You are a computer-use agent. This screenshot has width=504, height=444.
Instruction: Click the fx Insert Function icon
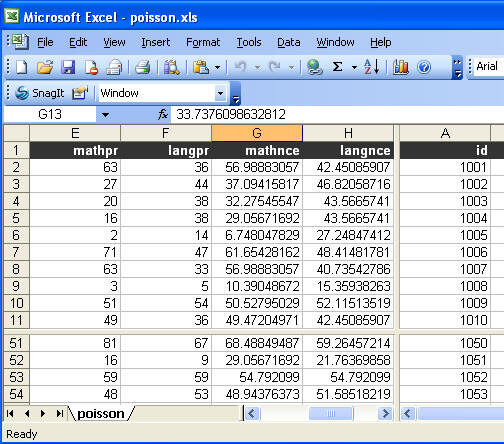coord(163,115)
